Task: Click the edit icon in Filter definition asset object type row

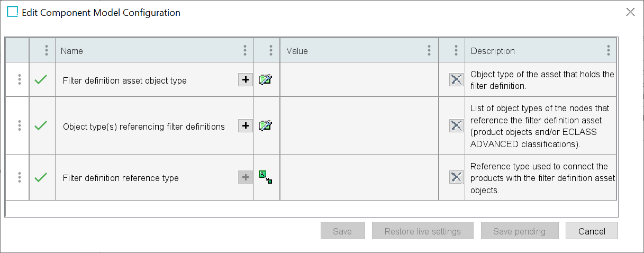Action: pyautogui.click(x=265, y=80)
